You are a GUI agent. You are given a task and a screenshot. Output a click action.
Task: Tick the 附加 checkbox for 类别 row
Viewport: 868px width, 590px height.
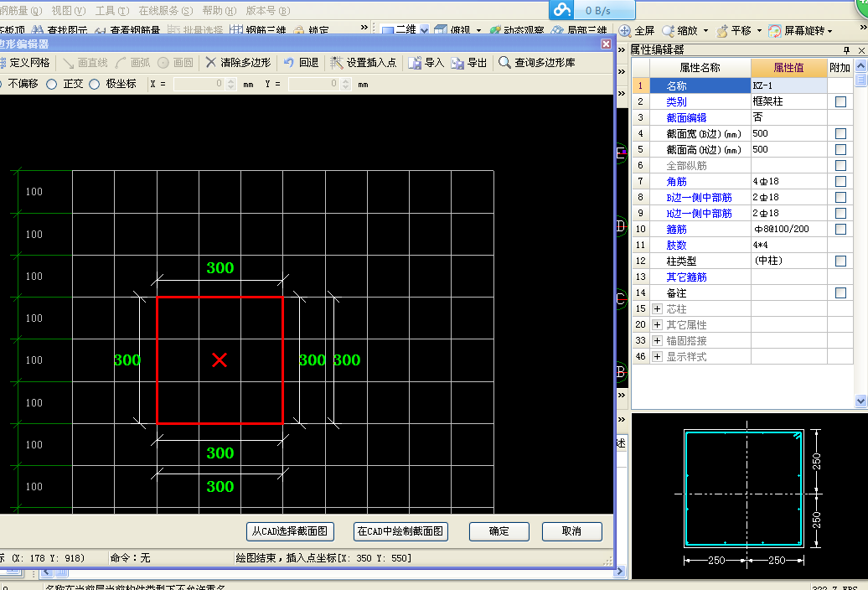[840, 102]
